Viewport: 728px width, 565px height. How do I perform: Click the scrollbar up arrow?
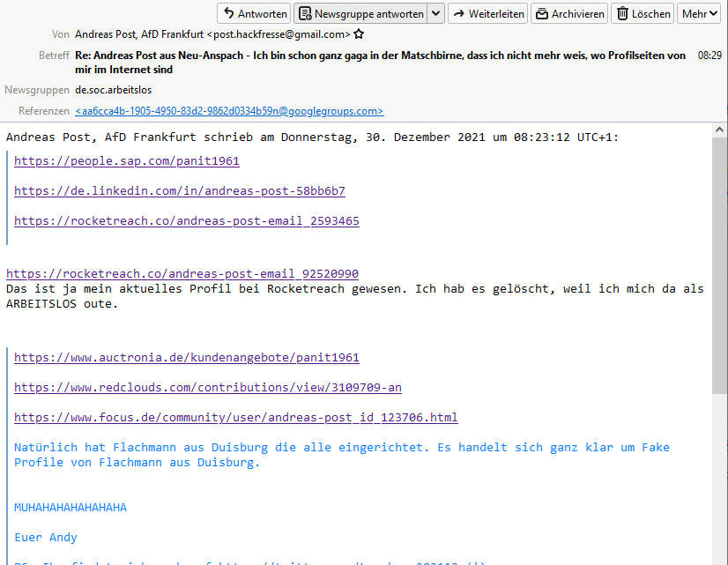point(720,130)
